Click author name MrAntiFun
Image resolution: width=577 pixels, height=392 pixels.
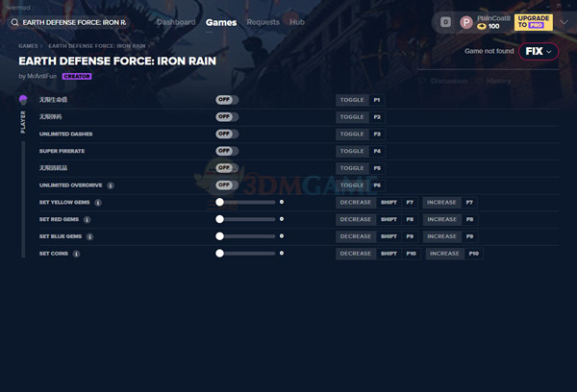pyautogui.click(x=41, y=76)
